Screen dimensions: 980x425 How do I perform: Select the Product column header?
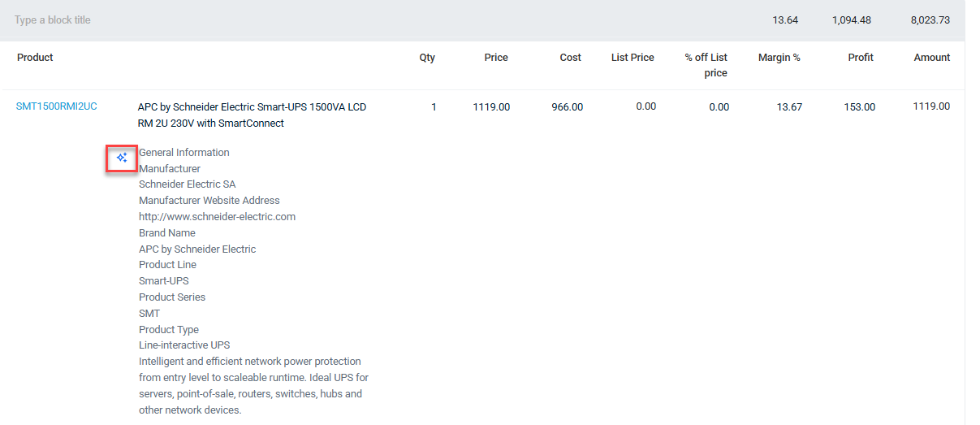pos(35,58)
